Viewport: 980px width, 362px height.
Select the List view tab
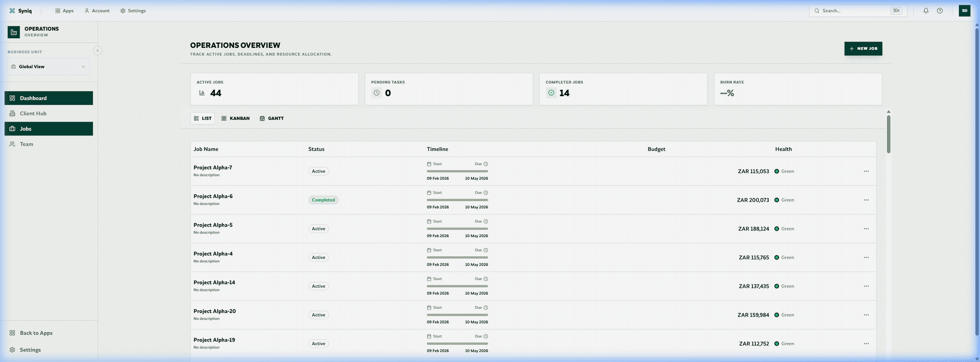(x=202, y=118)
